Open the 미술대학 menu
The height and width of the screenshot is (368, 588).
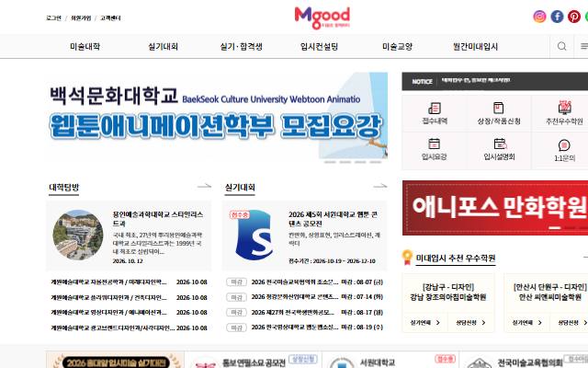coord(85,47)
